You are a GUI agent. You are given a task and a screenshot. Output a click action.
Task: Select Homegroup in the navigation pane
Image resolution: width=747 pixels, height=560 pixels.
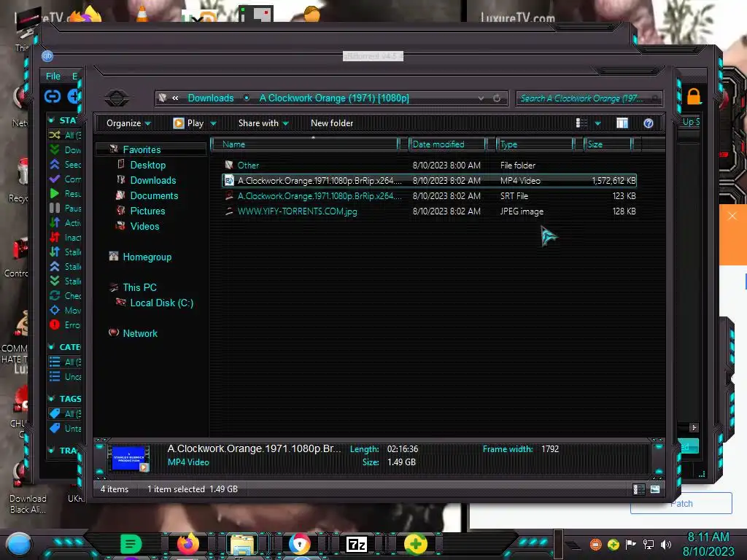[147, 257]
